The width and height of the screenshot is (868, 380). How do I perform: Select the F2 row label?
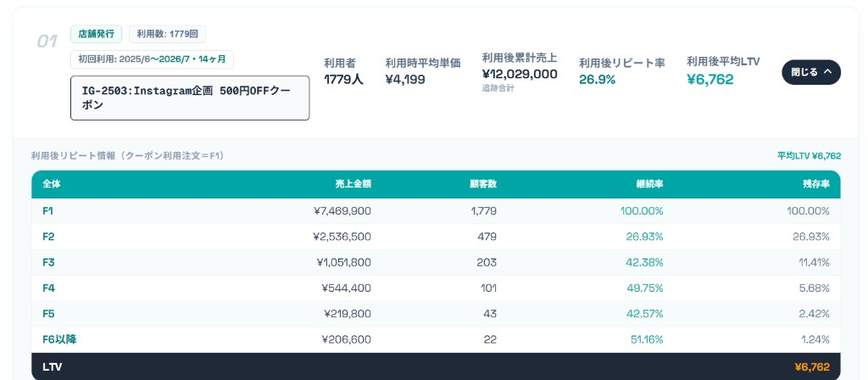click(48, 237)
